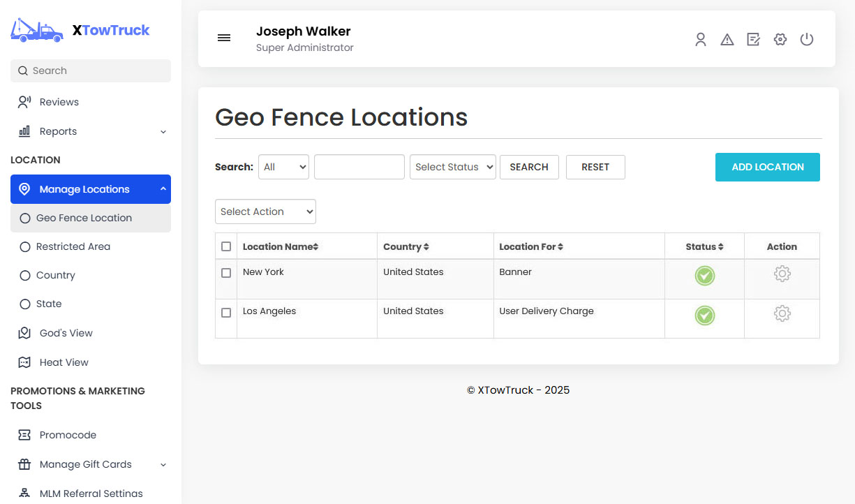The image size is (855, 504).
Task: Click the logout power icon
Action: coord(807,40)
